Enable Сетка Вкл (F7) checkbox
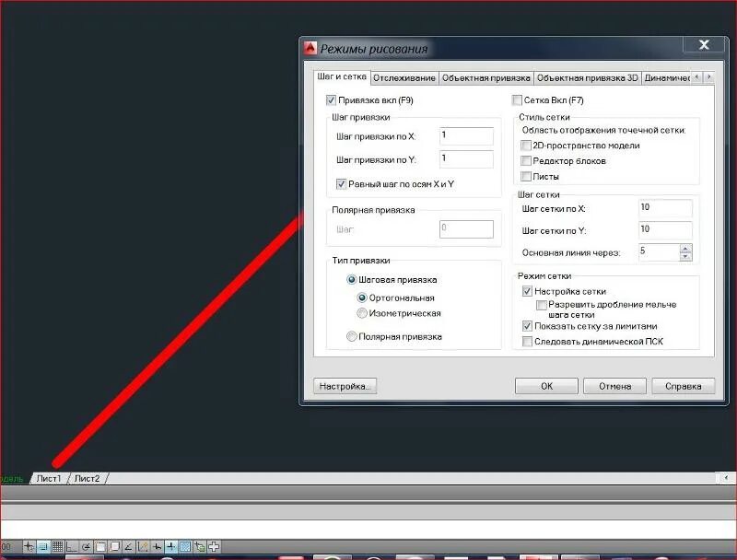This screenshot has height=560, width=737. click(x=517, y=100)
